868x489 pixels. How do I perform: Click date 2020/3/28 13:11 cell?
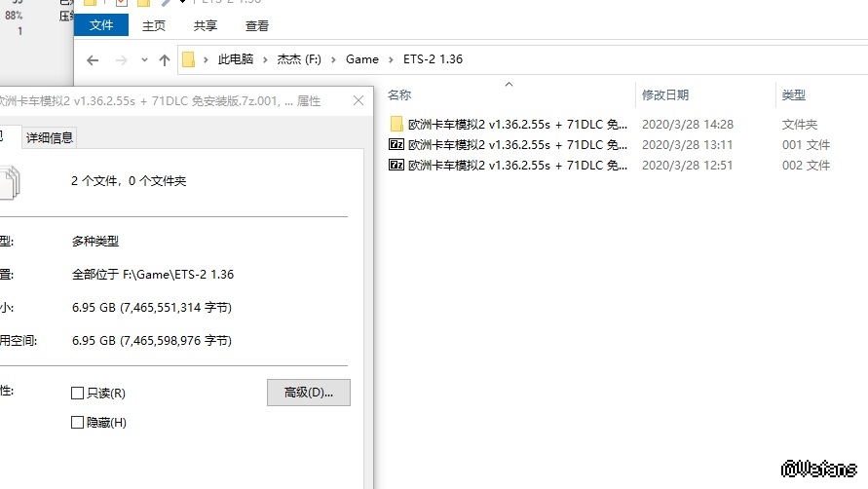687,145
